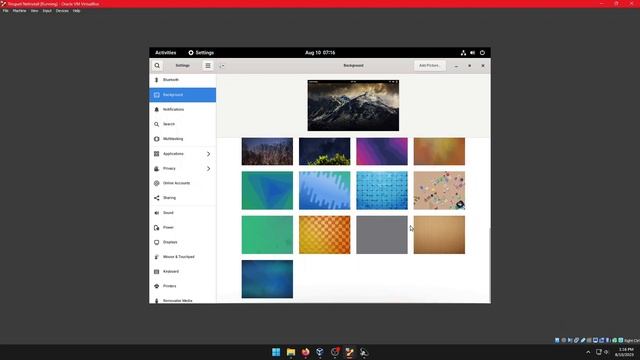Open Displays settings

182,242
